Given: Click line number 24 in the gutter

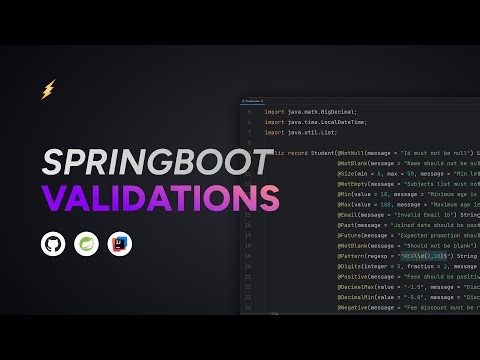Looking at the screenshot, I should point(248,307).
